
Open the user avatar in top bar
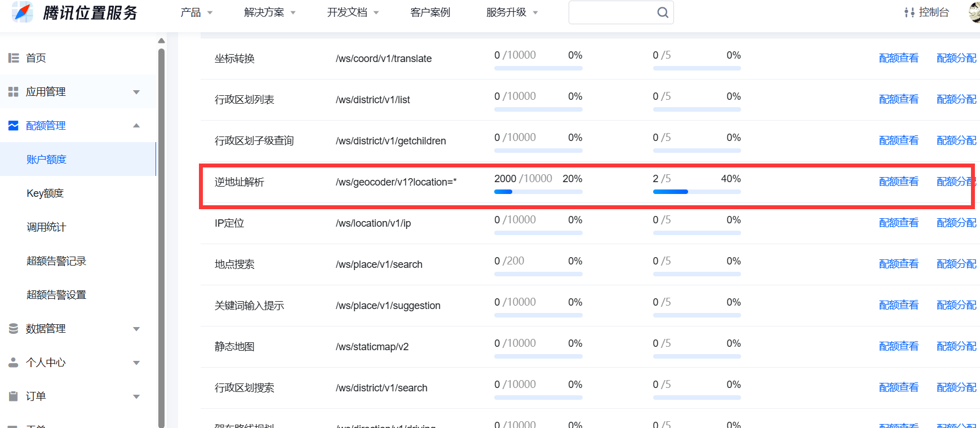tap(974, 12)
